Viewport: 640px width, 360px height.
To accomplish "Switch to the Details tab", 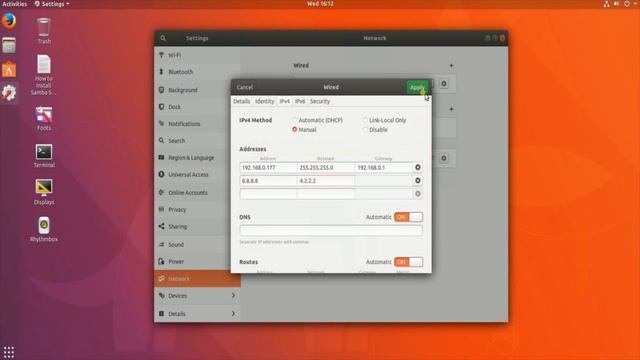I will 242,101.
